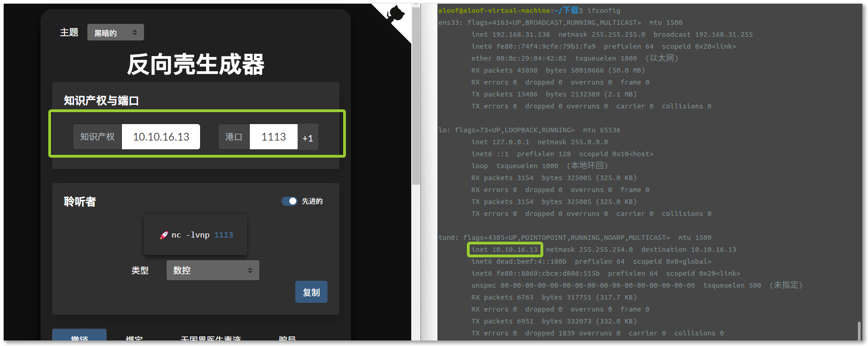Viewport: 868px width, 346px height.
Task: Select the 绑定 tab
Action: pyautogui.click(x=134, y=339)
